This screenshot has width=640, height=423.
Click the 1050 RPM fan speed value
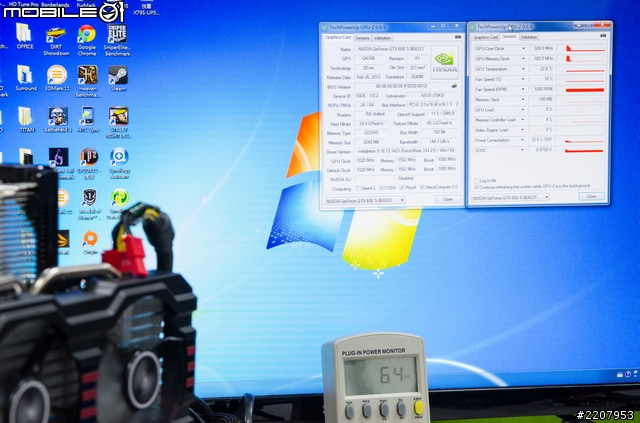pos(541,89)
